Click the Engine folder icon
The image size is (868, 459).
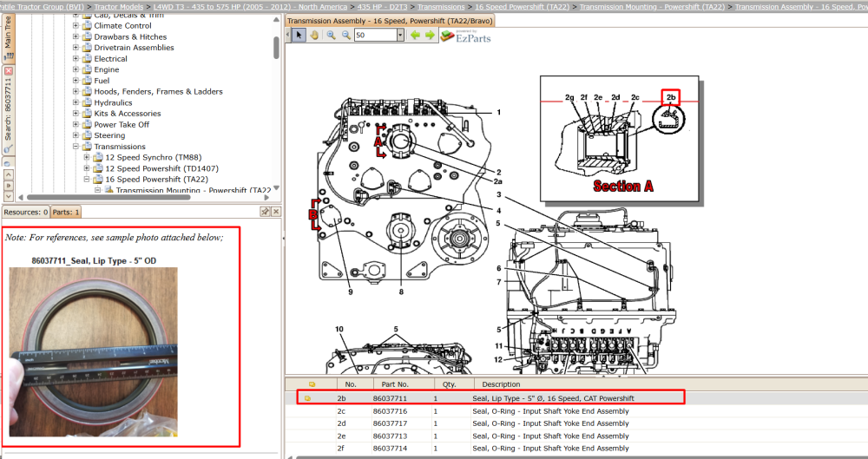coord(87,69)
